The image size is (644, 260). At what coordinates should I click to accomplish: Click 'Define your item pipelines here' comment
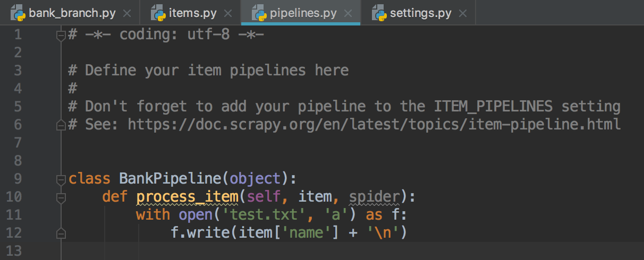point(217,70)
